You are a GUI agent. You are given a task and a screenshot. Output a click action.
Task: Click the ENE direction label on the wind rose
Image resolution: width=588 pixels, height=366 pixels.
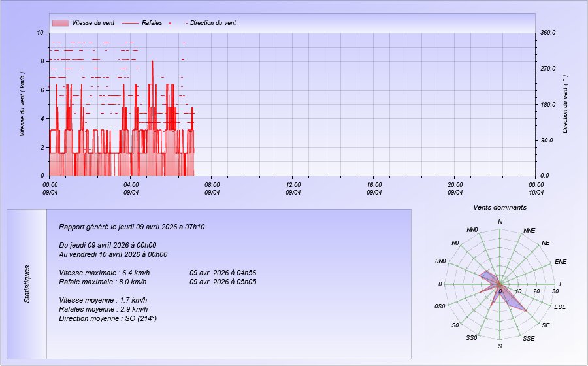[x=560, y=262]
